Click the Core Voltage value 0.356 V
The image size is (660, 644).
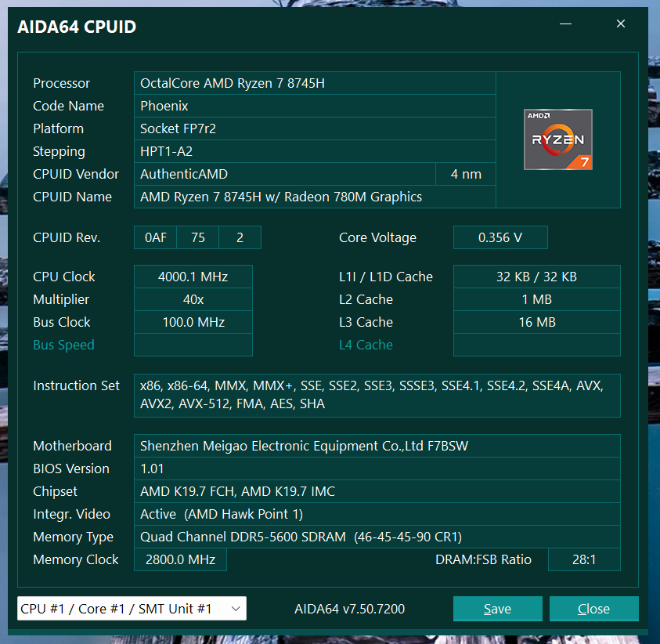tap(500, 237)
